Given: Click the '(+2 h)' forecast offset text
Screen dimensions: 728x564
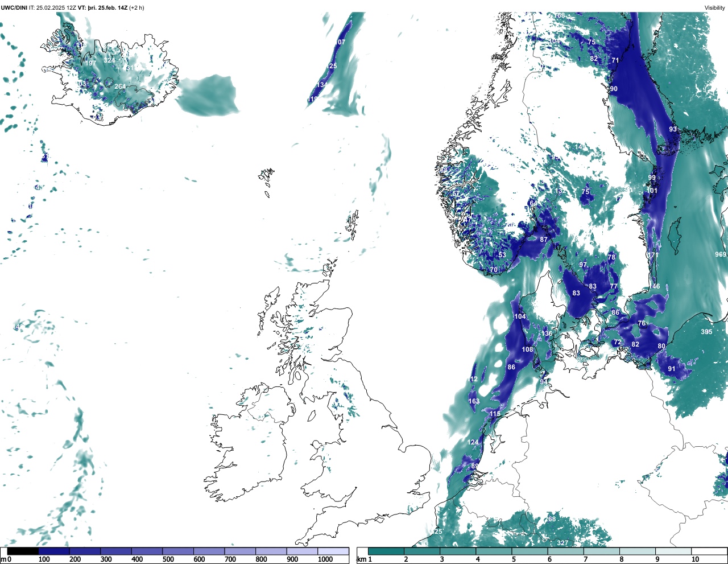Looking at the screenshot, I should tap(136, 8).
